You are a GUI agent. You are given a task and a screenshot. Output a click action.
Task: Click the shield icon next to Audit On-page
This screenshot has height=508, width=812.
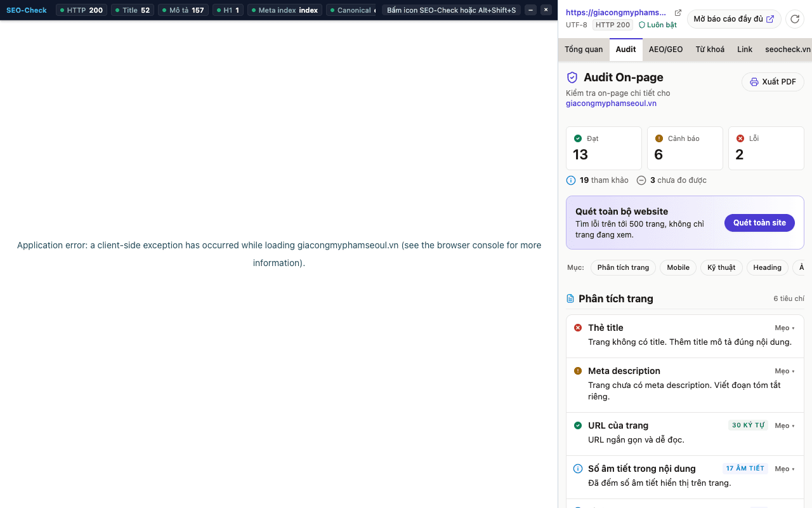click(x=572, y=77)
